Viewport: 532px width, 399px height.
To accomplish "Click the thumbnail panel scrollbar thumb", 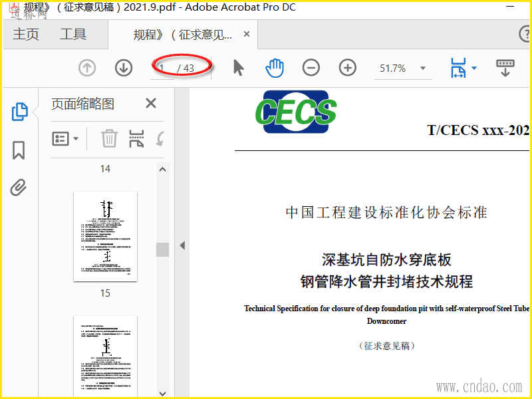I will click(x=162, y=250).
